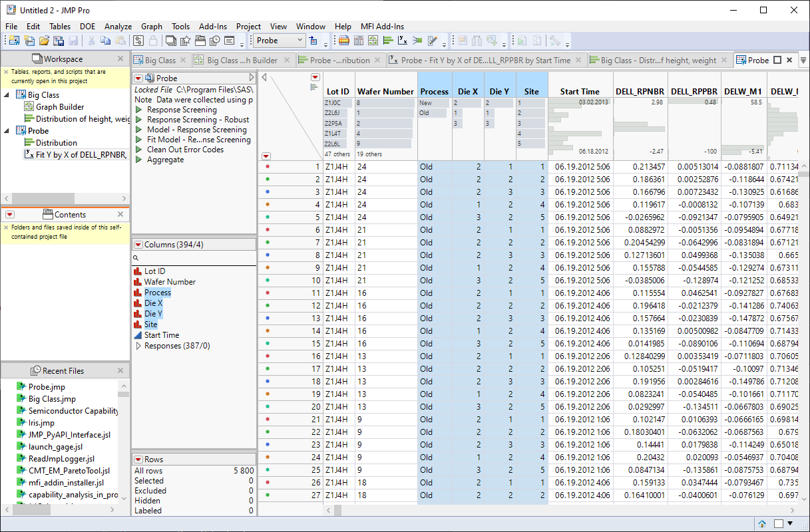Launch Fit Y by X from toolbar
810x532 pixels.
(x=403, y=41)
